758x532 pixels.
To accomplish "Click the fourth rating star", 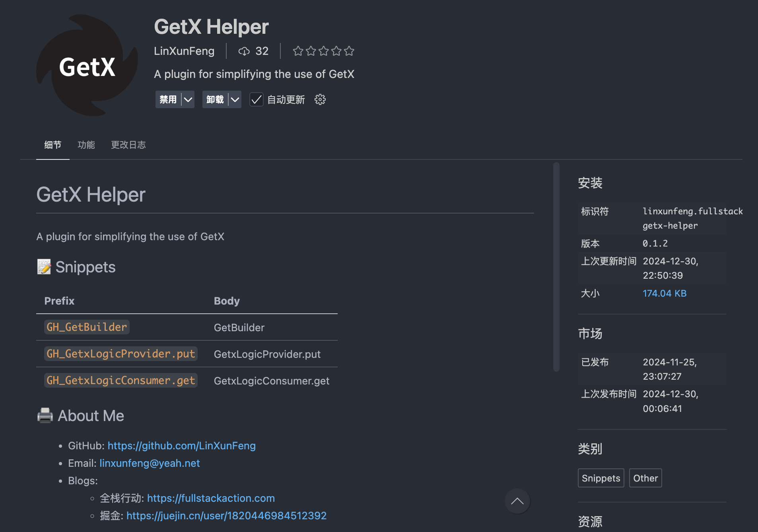I will pos(336,51).
